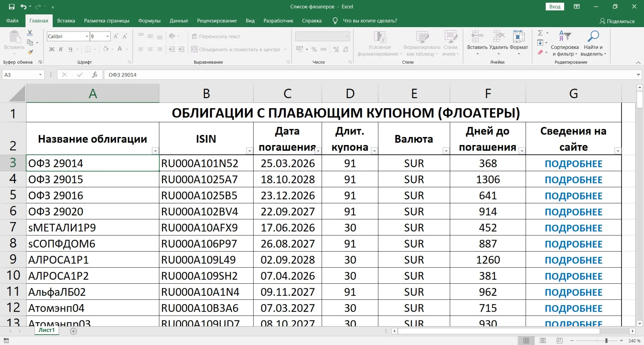The height and width of the screenshot is (345, 644).
Task: Toggle the Wrap Text option
Action: pyautogui.click(x=216, y=36)
